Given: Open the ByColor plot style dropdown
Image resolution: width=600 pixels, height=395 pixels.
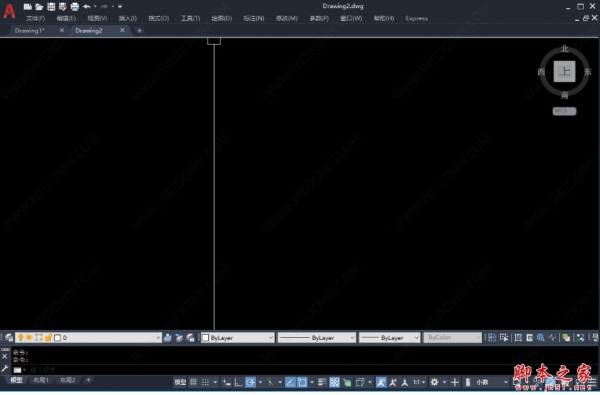Looking at the screenshot, I should click(x=452, y=338).
